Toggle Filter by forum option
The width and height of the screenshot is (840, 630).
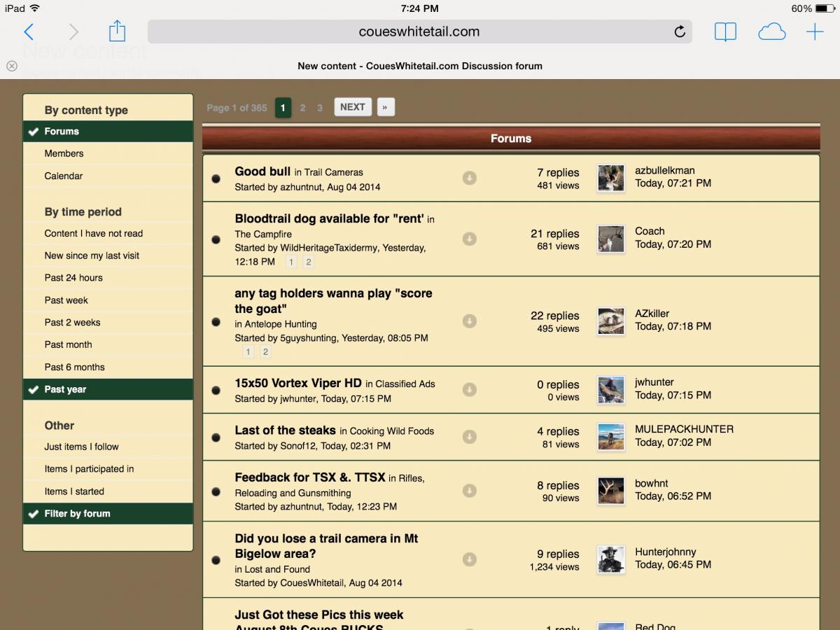click(108, 514)
